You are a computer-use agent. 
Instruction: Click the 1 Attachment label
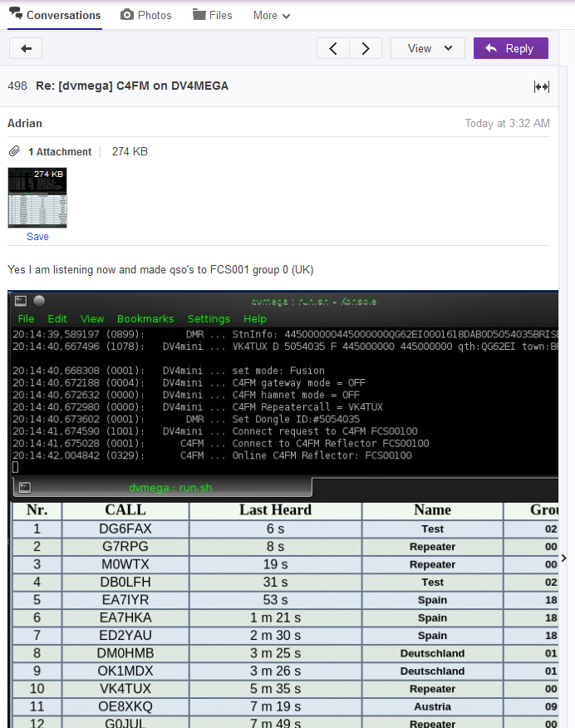(59, 152)
